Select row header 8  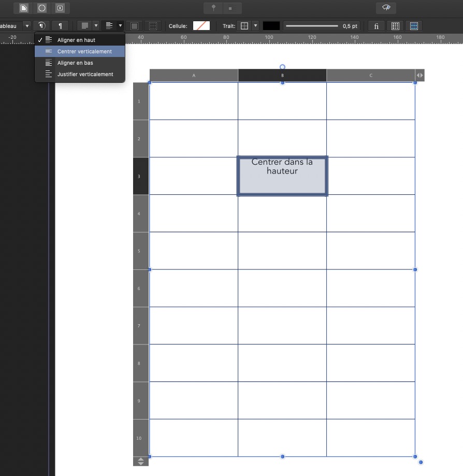tap(141, 363)
